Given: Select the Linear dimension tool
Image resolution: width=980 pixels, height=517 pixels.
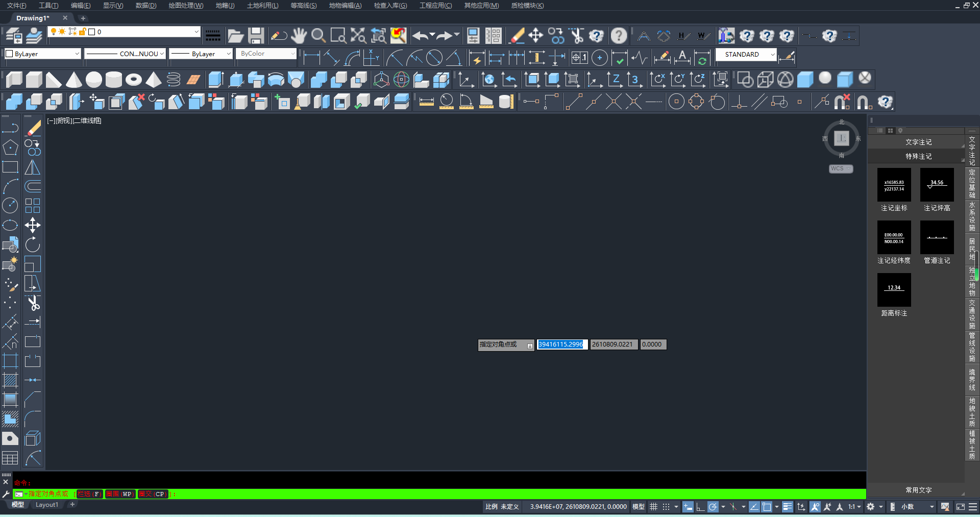Looking at the screenshot, I should (311, 57).
